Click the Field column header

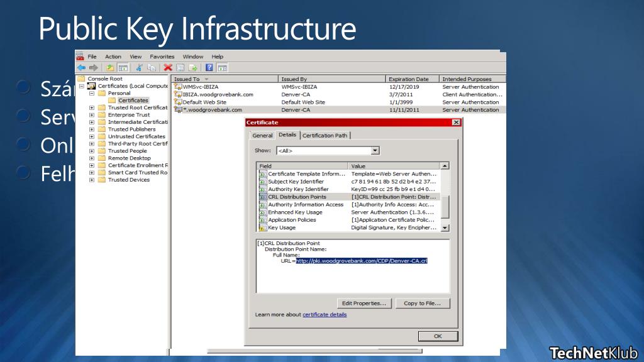click(x=302, y=166)
